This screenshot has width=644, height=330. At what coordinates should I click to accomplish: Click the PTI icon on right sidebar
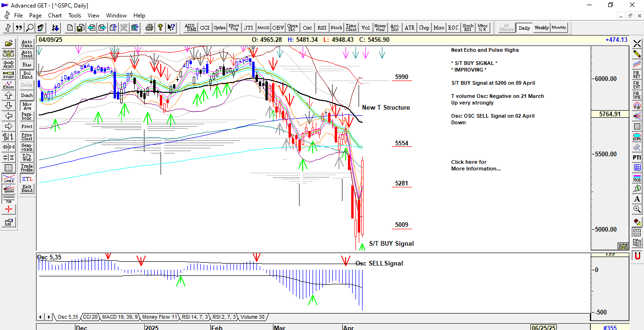(x=637, y=157)
